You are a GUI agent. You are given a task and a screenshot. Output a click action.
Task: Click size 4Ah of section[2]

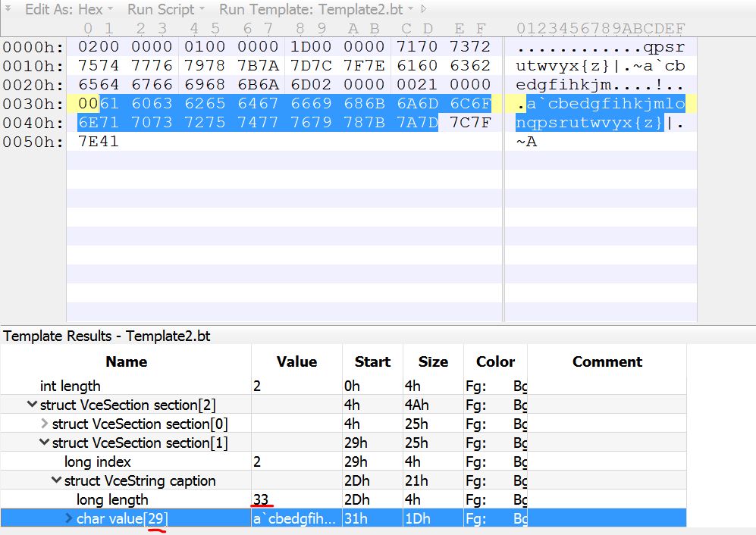[x=416, y=405]
